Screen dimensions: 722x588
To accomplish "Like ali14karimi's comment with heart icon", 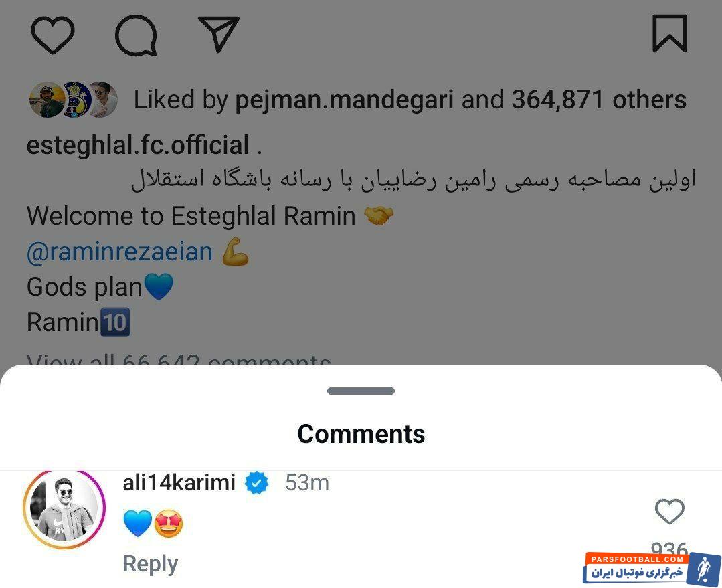I will coord(670,511).
